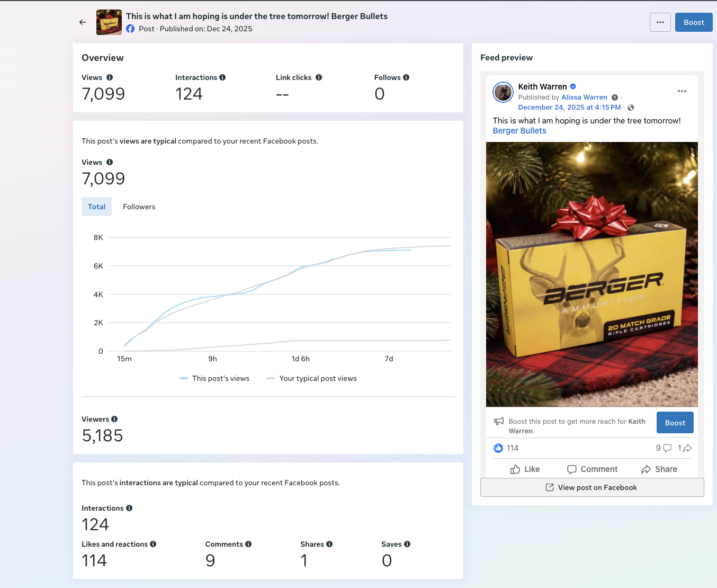Switch to the Followers tab
The image size is (717, 588).
tap(139, 207)
